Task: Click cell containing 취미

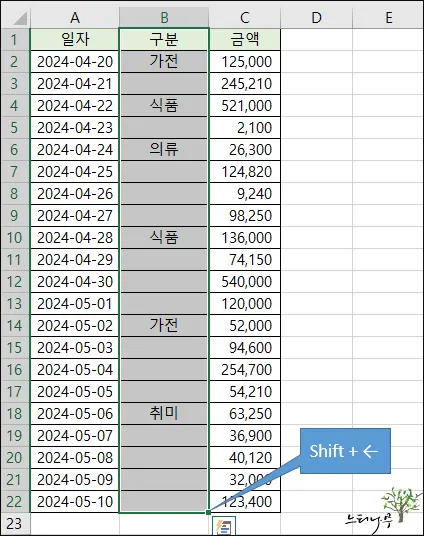Action: point(164,414)
